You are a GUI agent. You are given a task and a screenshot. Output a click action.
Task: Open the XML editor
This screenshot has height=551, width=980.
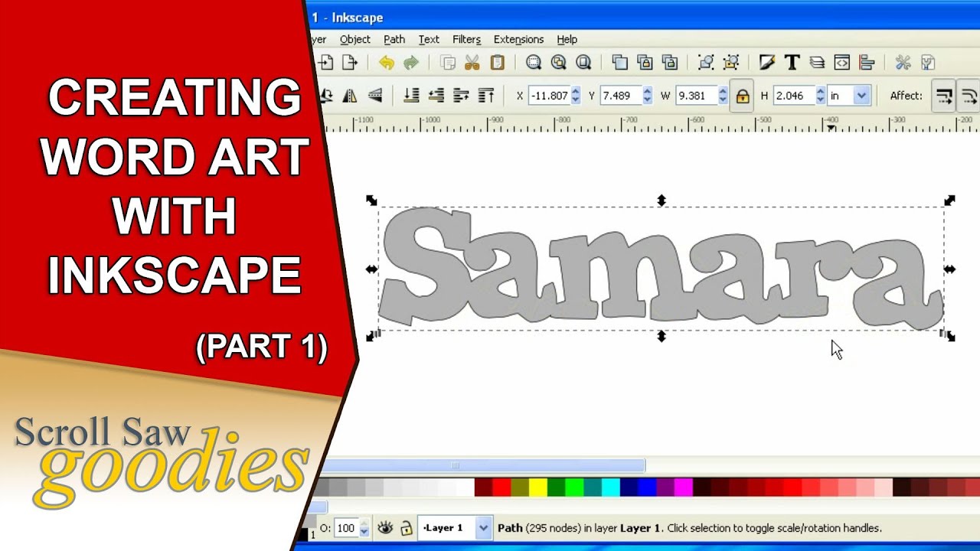841,63
